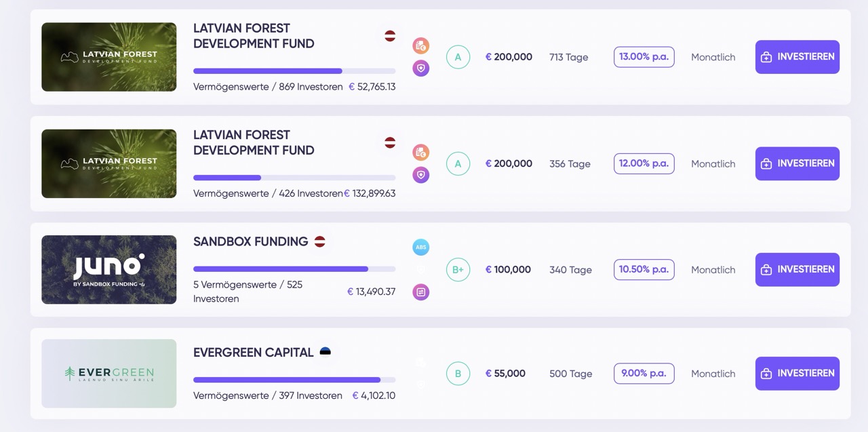Viewport: 868px width, 432px height.
Task: Click purple shield icon in 12.00% fund row
Action: tap(421, 175)
